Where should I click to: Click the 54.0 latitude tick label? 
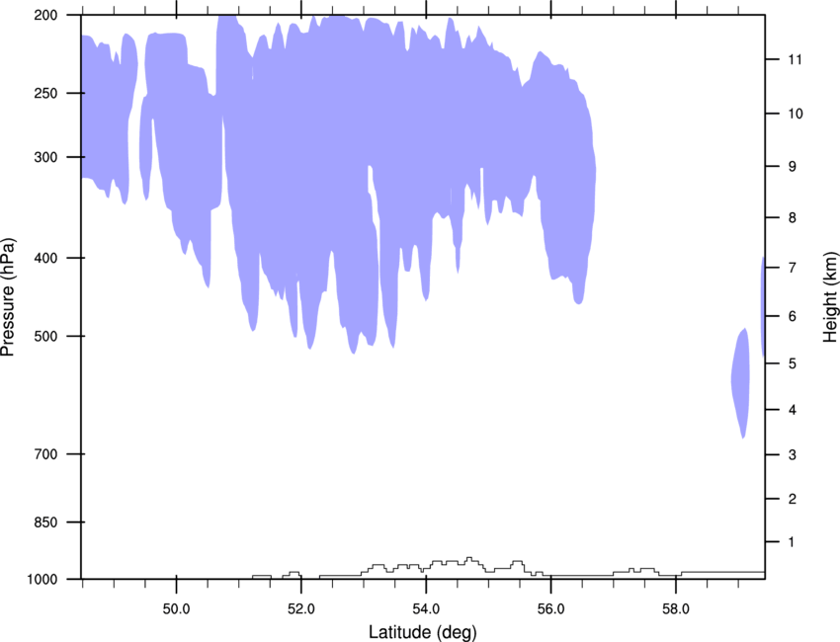[x=426, y=609]
